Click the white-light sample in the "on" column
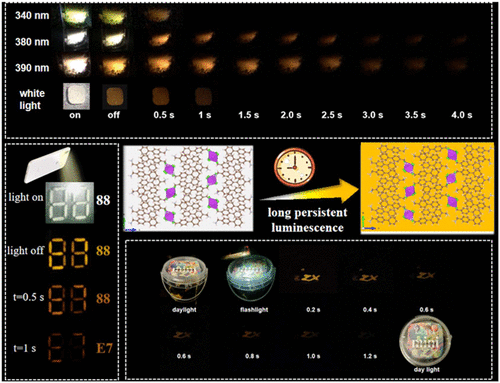This screenshot has height=383, width=500. coord(76,96)
